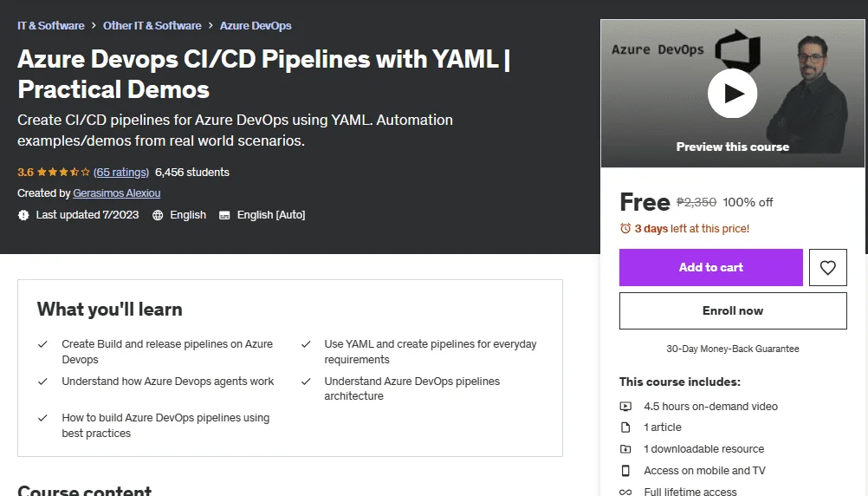Open the Other IT & Software breadcrumb

click(x=152, y=25)
